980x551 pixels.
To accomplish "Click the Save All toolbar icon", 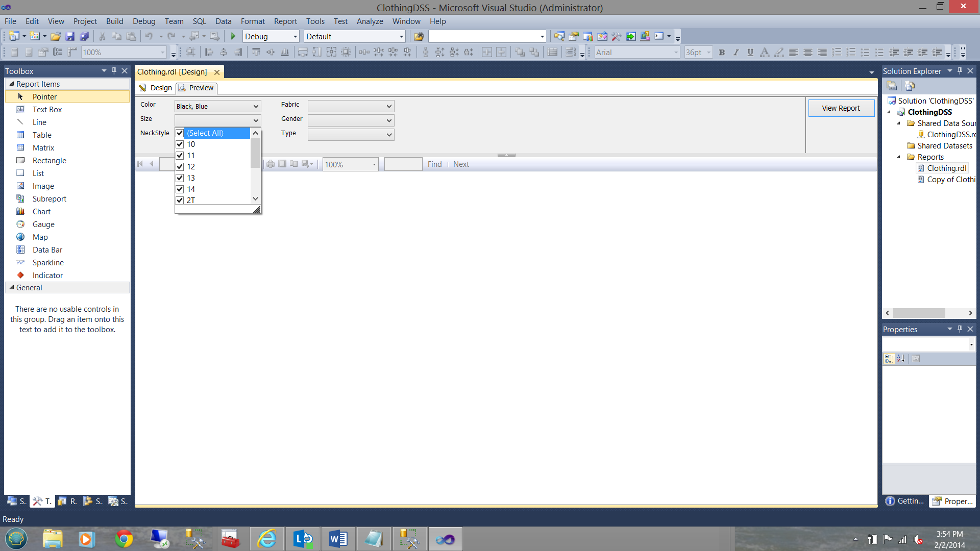I will point(85,36).
